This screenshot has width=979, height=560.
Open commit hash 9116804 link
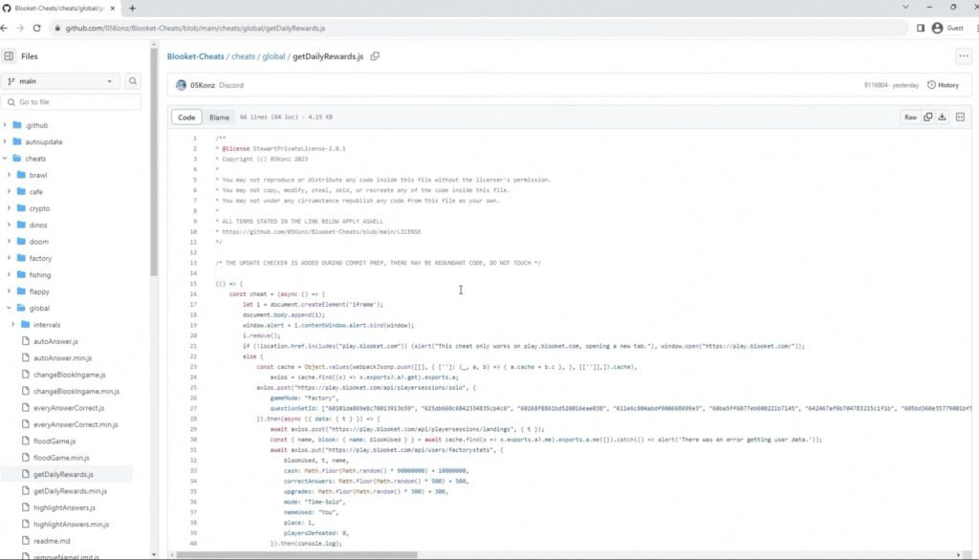pos(876,85)
